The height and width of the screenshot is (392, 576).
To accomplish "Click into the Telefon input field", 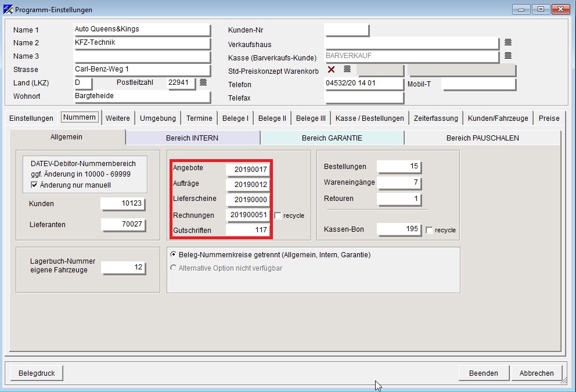I will coord(363,84).
